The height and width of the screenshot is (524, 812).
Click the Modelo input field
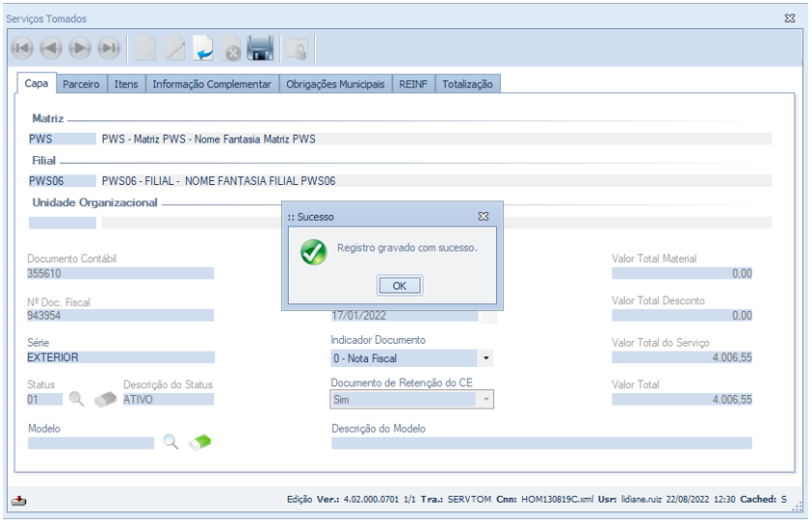(x=91, y=443)
